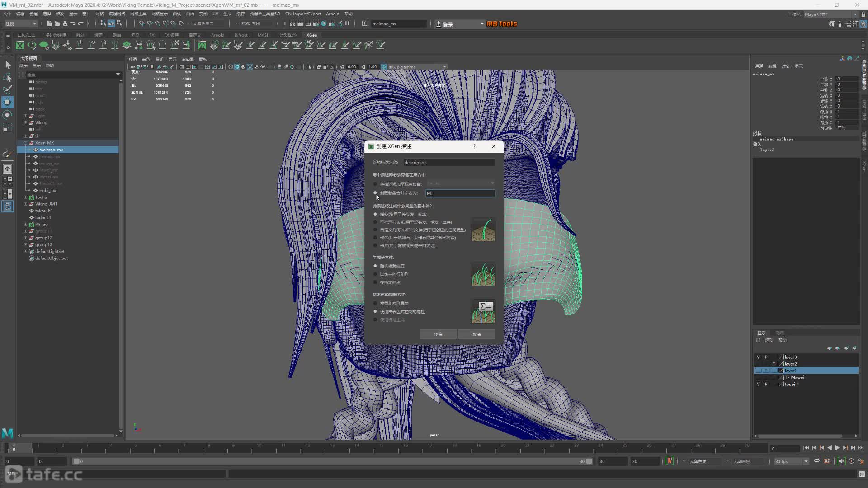Image resolution: width=868 pixels, height=488 pixels.
Task: Open the Arnold menu in menu bar
Action: click(x=332, y=14)
